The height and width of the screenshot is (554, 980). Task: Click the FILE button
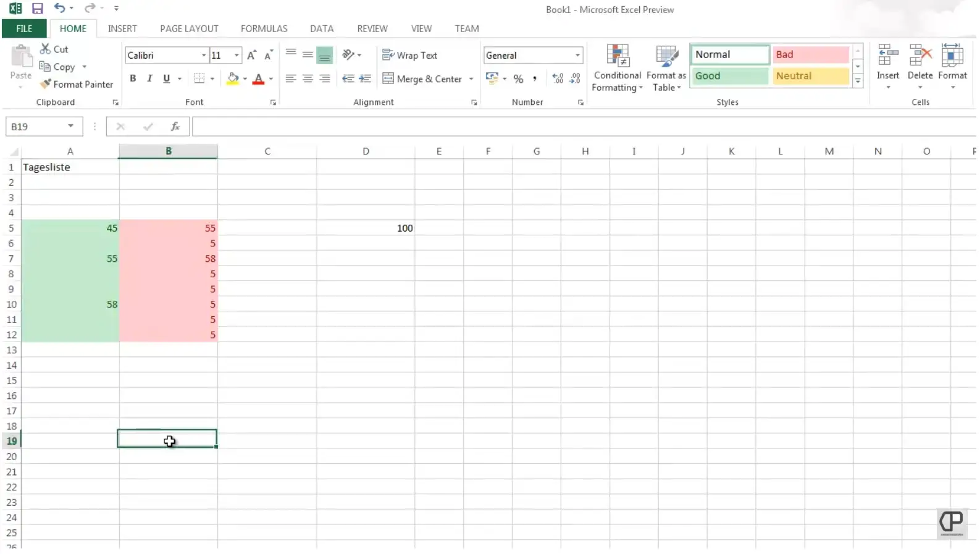coord(24,29)
